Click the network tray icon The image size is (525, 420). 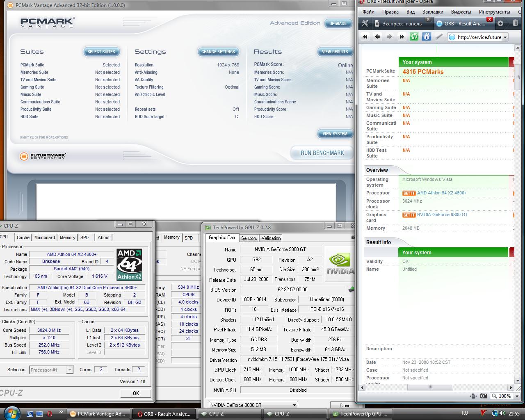tap(495, 413)
